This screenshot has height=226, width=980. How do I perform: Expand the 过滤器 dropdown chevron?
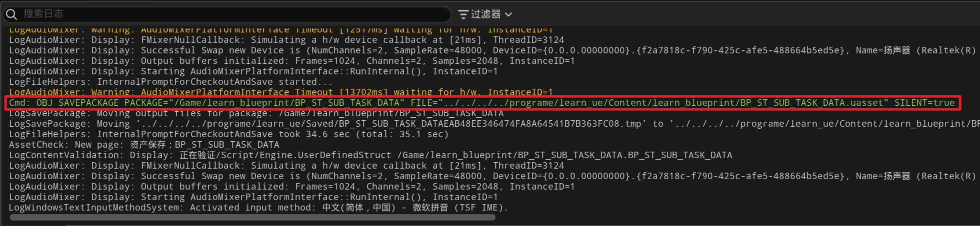pos(508,14)
